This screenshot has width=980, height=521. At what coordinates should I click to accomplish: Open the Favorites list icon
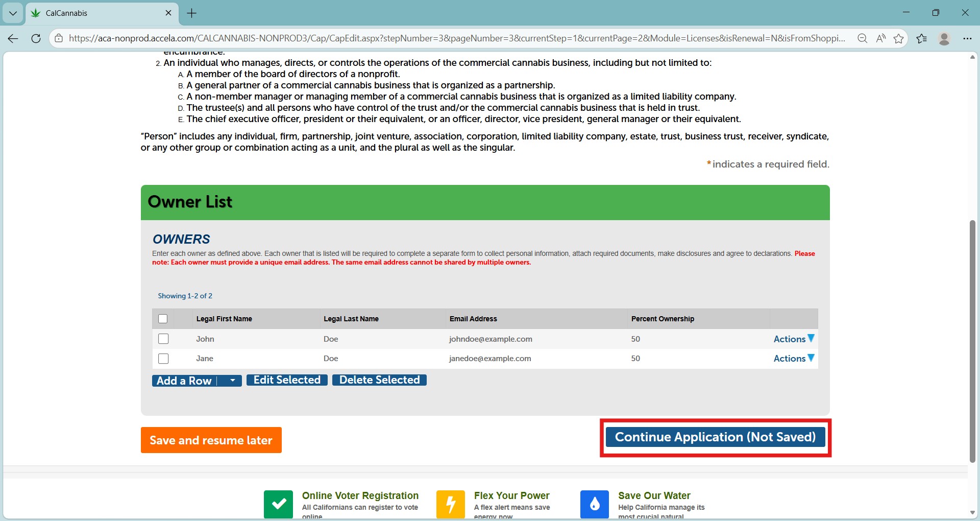pos(922,38)
